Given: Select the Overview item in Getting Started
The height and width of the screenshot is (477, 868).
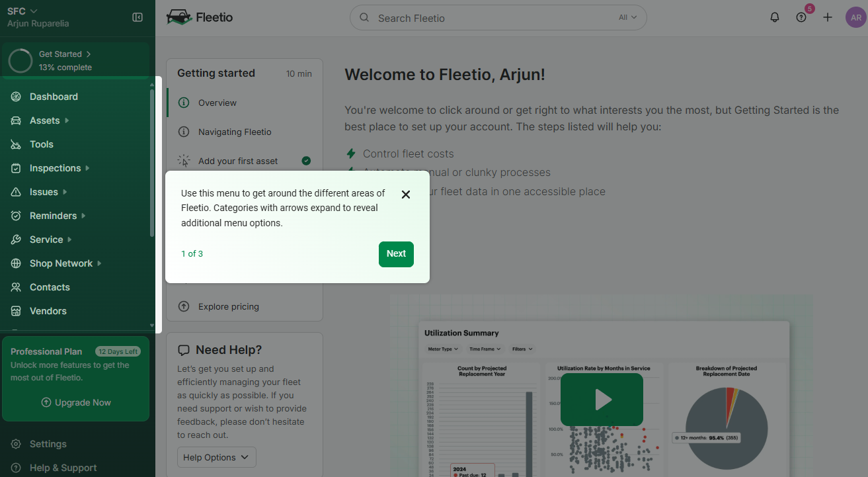Looking at the screenshot, I should [x=217, y=103].
